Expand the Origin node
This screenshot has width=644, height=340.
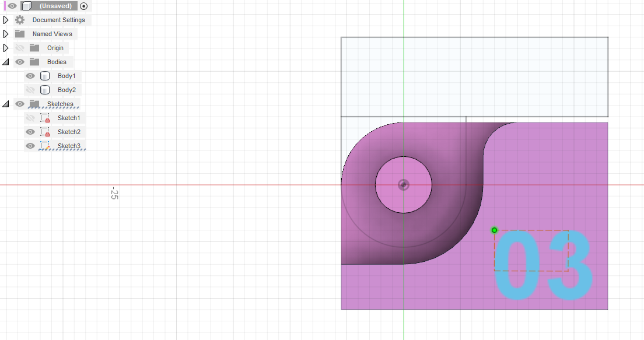click(6, 48)
